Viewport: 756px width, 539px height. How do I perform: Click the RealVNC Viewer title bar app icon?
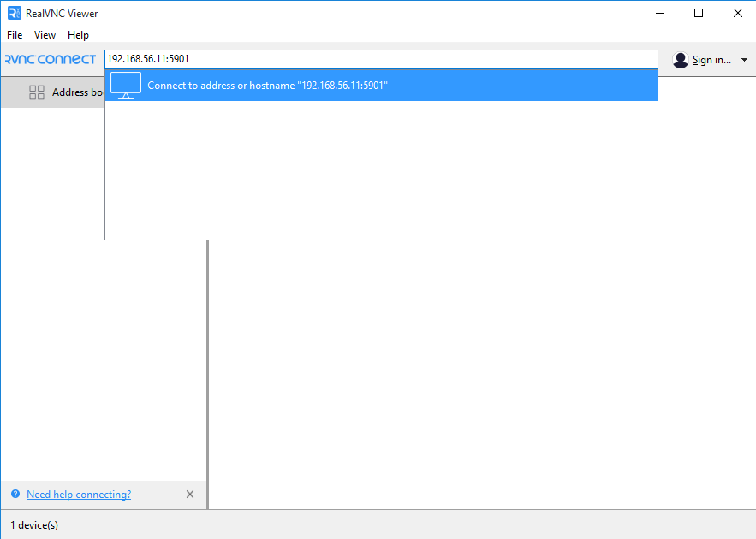[14, 13]
